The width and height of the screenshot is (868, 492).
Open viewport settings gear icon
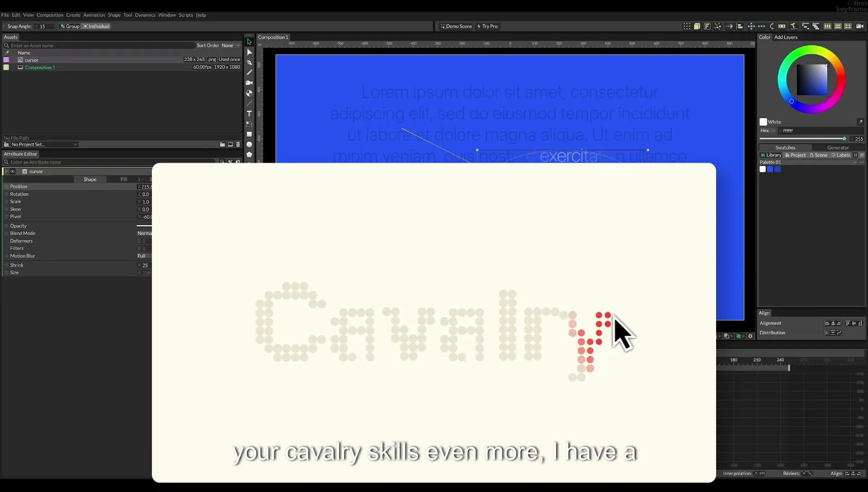coord(750,336)
